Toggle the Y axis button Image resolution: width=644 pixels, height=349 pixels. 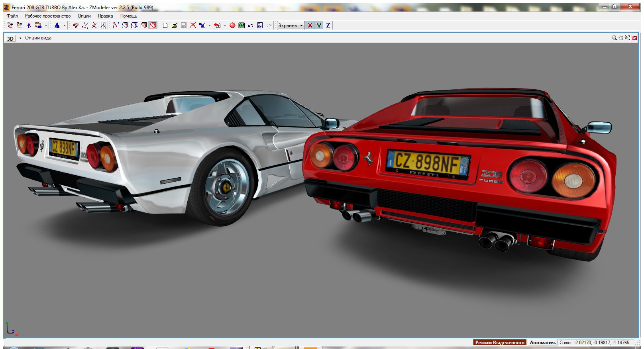click(x=319, y=25)
